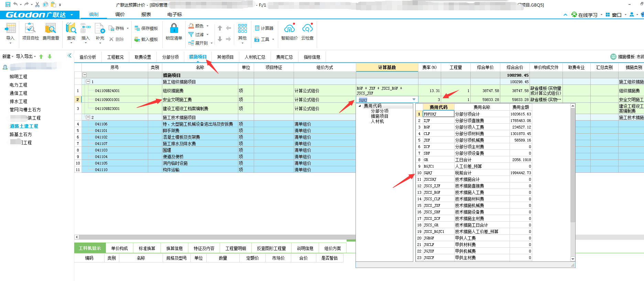
Task: Open 费用查看 fee viewer
Action: (x=51, y=32)
